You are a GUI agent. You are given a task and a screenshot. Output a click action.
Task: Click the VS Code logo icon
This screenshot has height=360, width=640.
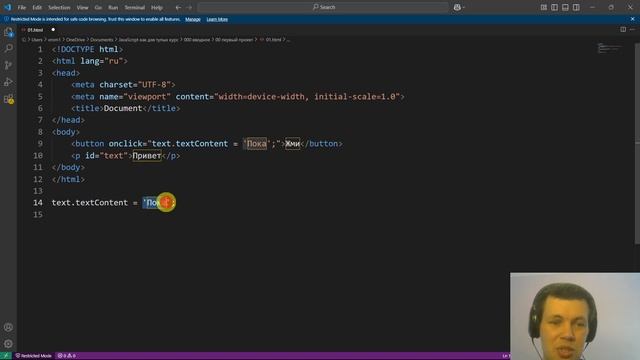point(7,7)
